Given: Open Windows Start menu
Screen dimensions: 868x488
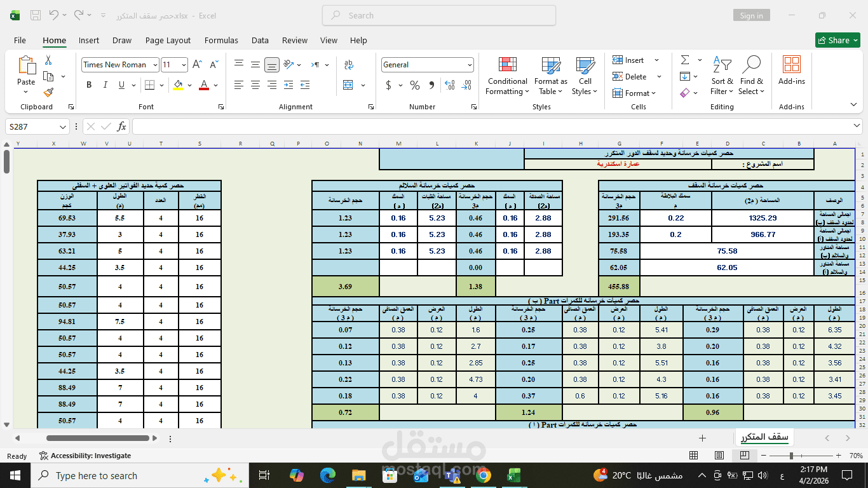Looking at the screenshot, I should coord(15,475).
